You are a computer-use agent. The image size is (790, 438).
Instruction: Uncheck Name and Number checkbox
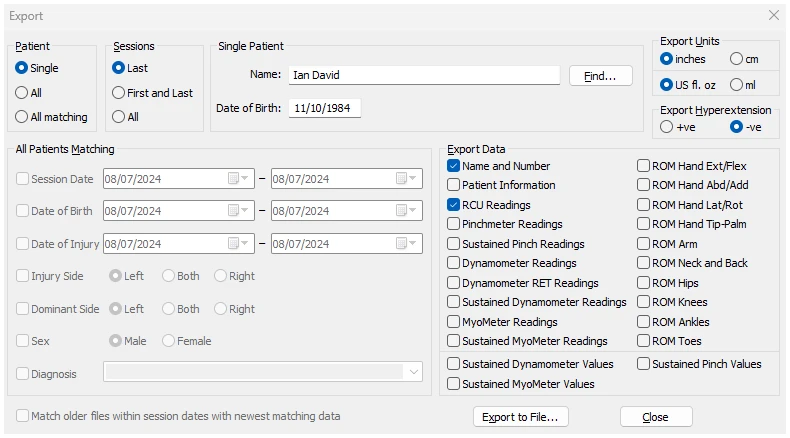point(454,166)
